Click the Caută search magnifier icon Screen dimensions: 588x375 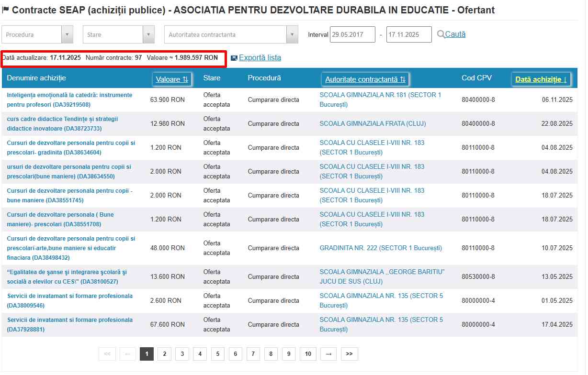pyautogui.click(x=441, y=34)
